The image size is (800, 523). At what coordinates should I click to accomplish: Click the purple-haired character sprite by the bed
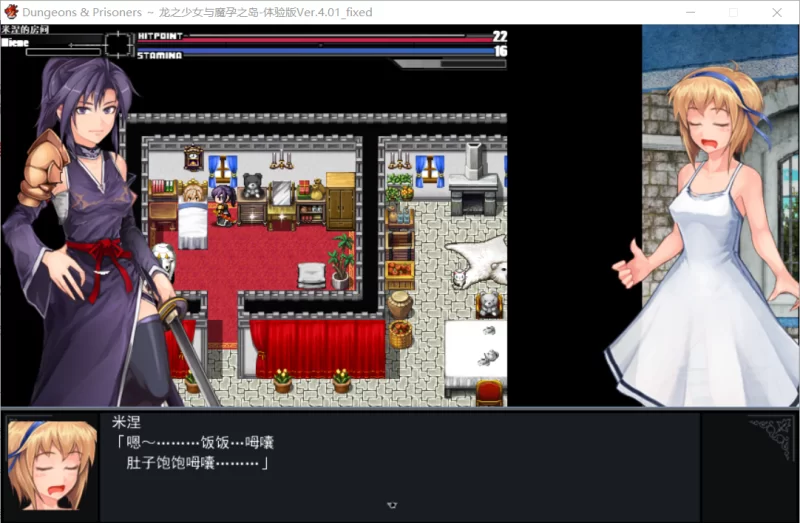223,205
